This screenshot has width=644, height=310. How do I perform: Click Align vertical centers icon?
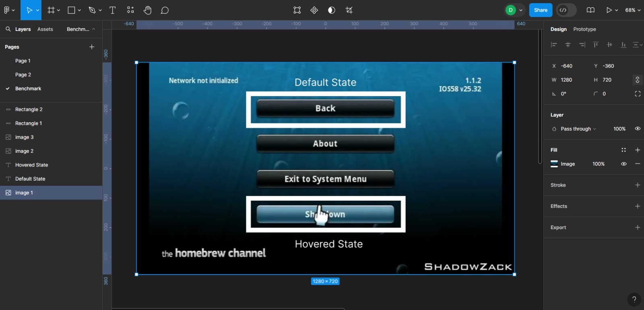(x=610, y=45)
